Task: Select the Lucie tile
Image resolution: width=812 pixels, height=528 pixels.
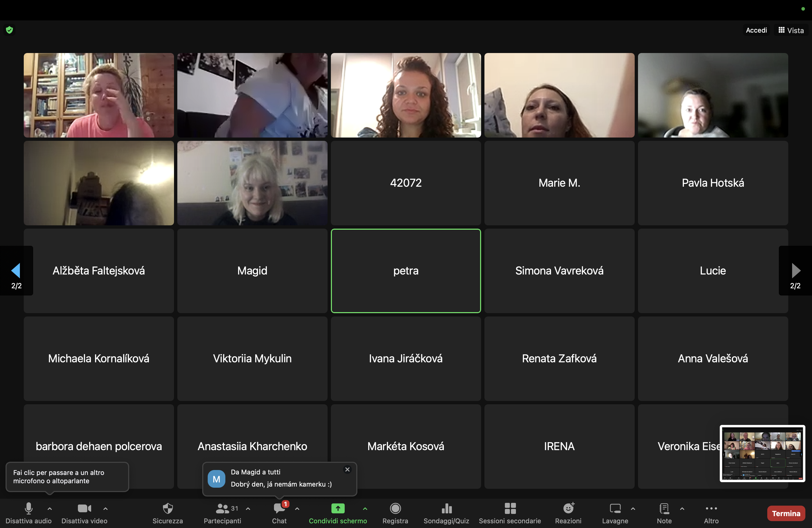Action: pos(713,271)
